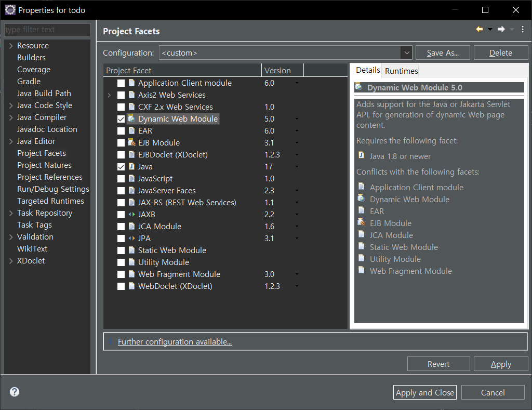Click the Java facet icon in list
This screenshot has height=410, width=532.
pyautogui.click(x=131, y=166)
